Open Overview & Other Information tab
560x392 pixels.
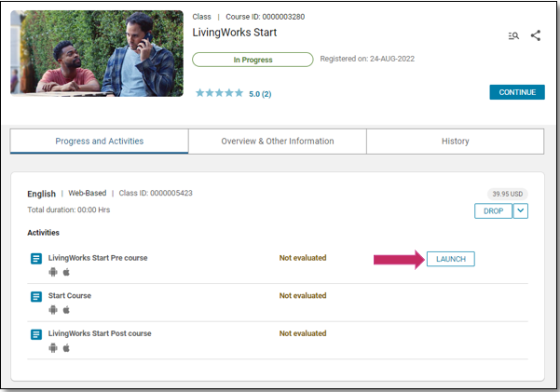(x=278, y=142)
